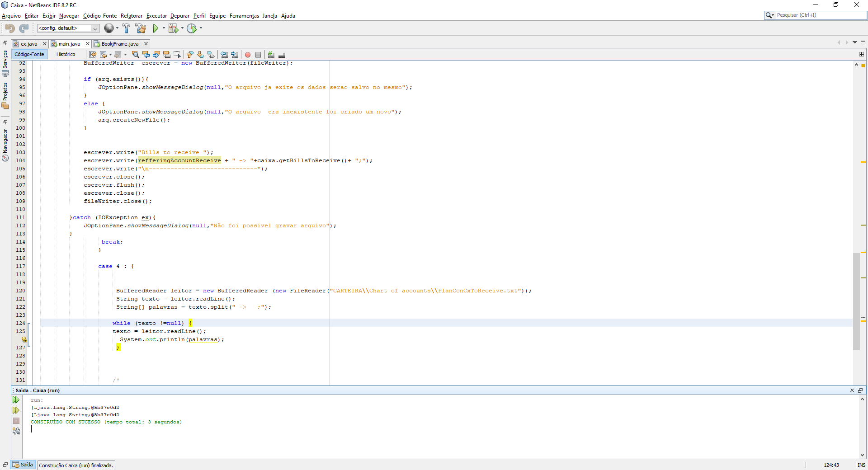The image size is (868, 470).
Task: Open the config default combo box
Action: pyautogui.click(x=68, y=28)
